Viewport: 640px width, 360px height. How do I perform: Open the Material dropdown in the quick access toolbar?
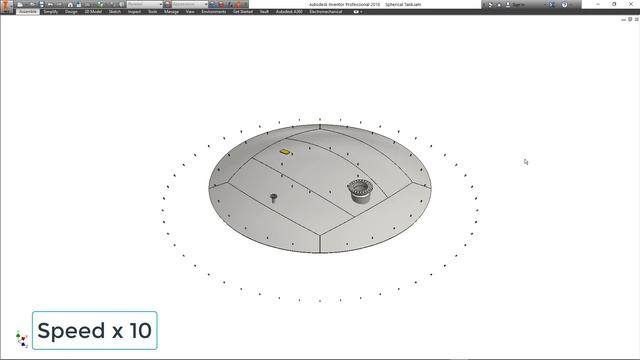click(145, 4)
